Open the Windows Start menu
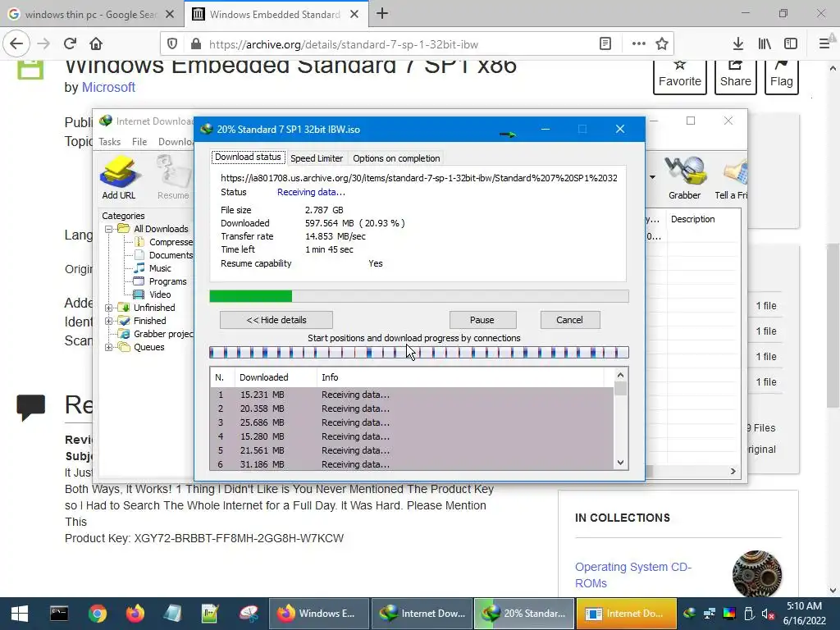840x630 pixels. click(20, 614)
